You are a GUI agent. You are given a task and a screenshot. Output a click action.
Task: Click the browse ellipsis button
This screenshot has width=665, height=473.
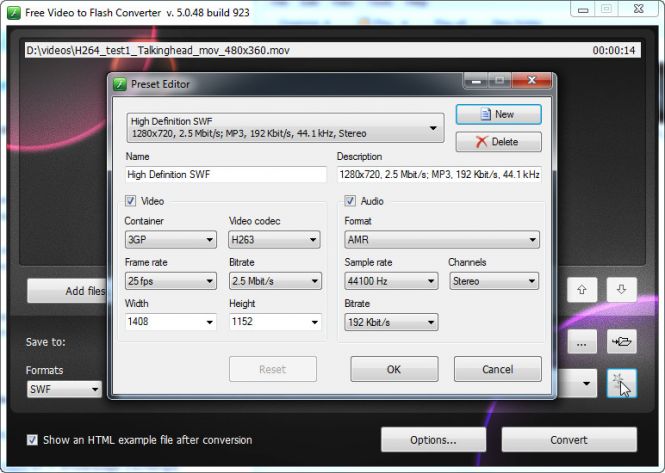click(582, 342)
